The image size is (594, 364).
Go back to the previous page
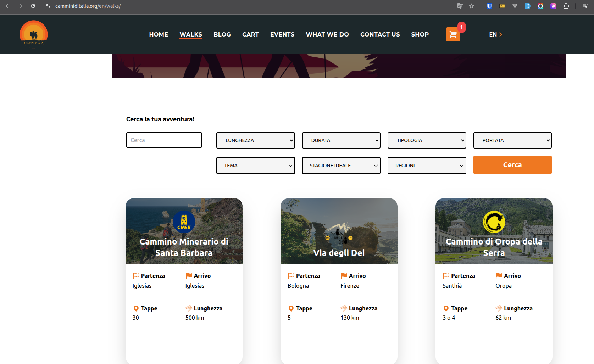(x=7, y=6)
